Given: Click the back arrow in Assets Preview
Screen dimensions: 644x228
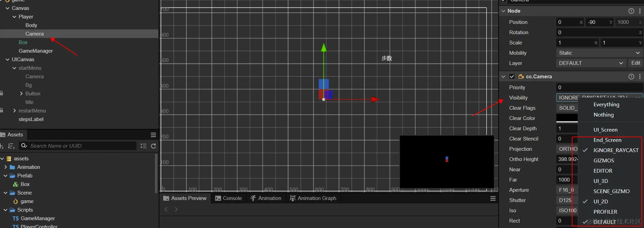Looking at the screenshot, I should coord(166,209).
